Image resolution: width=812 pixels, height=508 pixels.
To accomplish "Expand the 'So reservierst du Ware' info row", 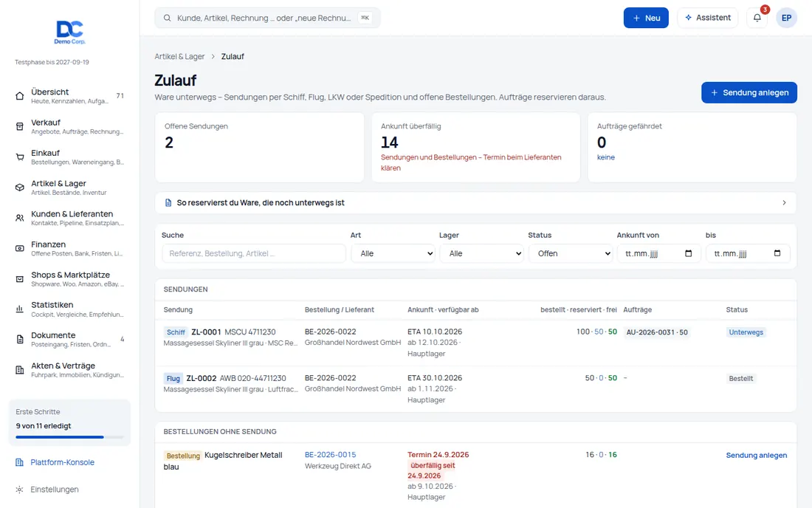I will pos(475,203).
